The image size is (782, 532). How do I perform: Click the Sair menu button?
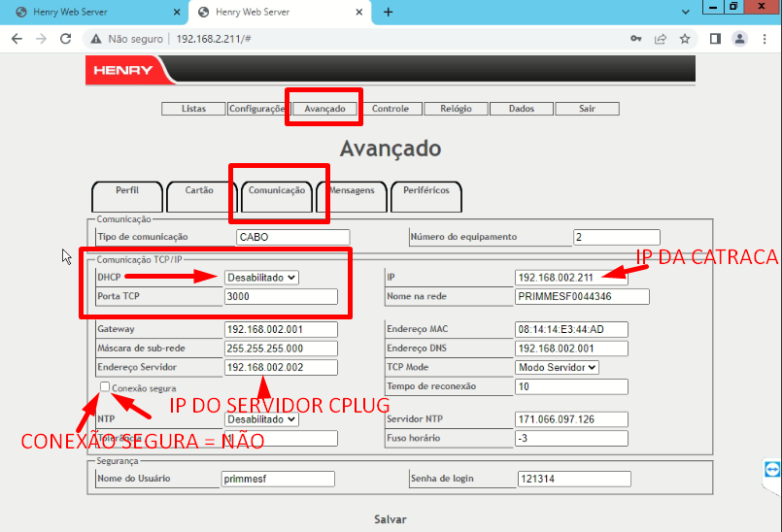point(587,109)
